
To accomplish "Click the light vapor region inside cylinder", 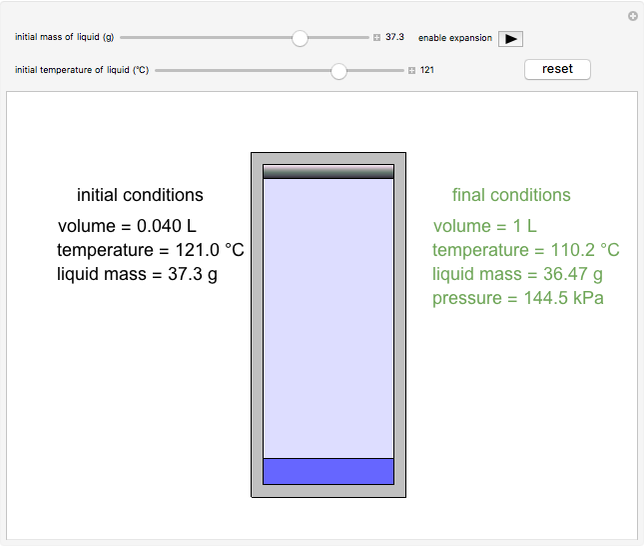I will click(x=328, y=315).
